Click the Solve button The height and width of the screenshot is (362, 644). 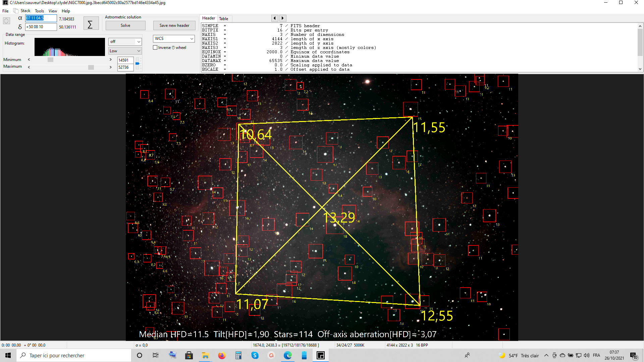coord(125,25)
